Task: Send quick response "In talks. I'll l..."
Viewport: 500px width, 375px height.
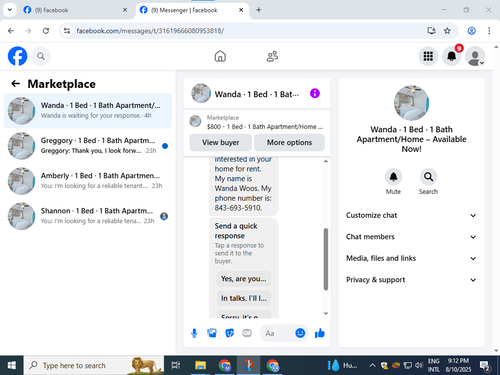Action: (244, 298)
